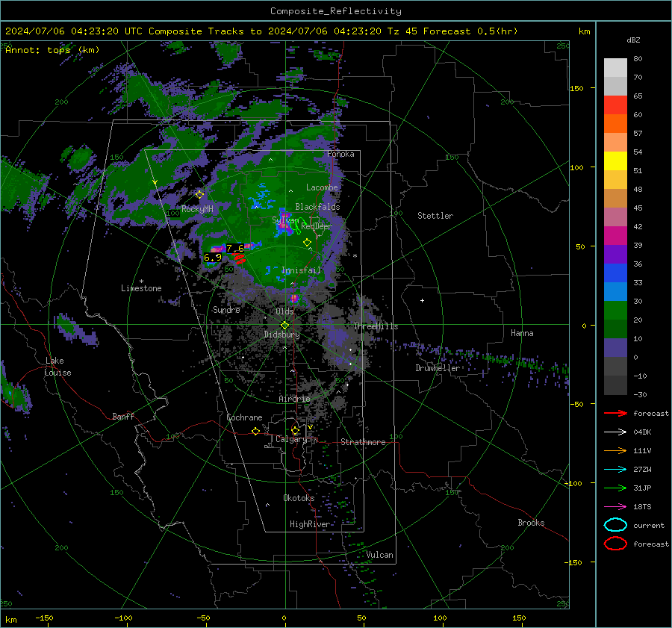Click the Lake Louise location label
This screenshot has height=628, width=672.
click(57, 367)
